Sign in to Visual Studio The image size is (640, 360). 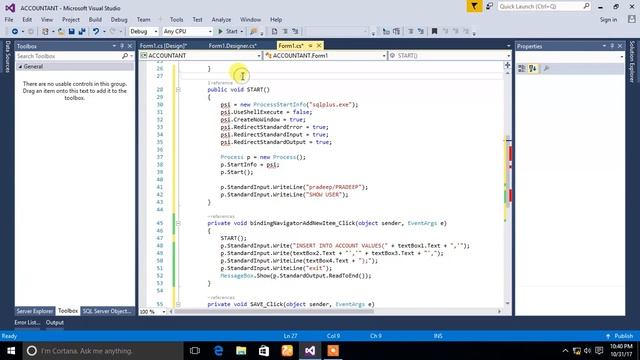(608, 20)
